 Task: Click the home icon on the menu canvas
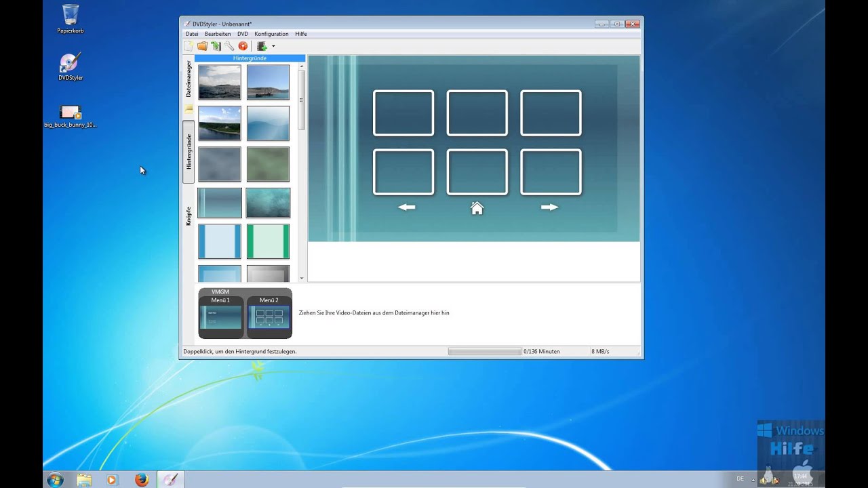477,208
